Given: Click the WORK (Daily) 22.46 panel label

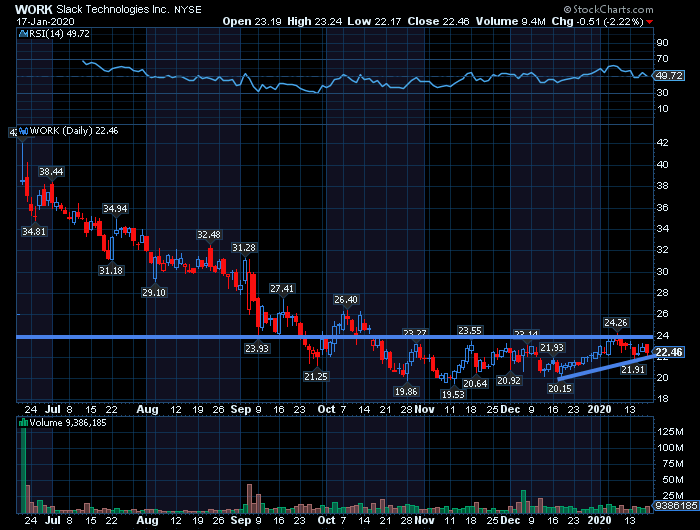Looking at the screenshot, I should 74,131.
